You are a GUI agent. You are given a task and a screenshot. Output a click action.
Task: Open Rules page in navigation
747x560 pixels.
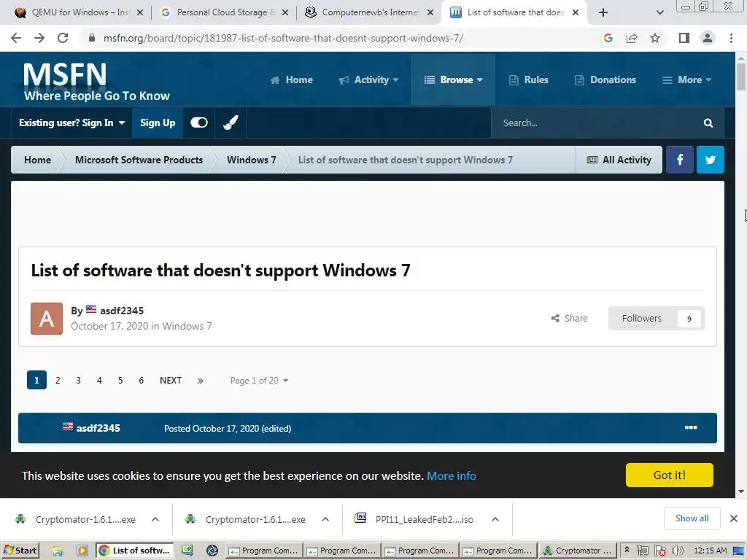(529, 79)
